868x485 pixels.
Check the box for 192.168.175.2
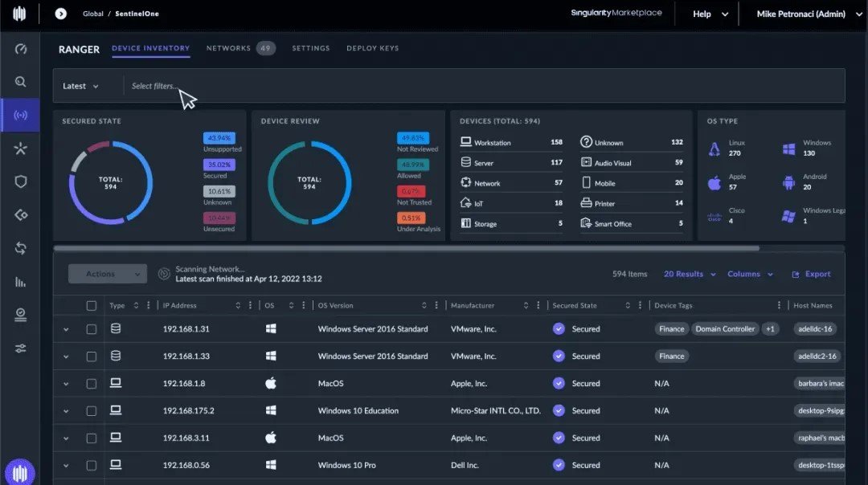[92, 411]
